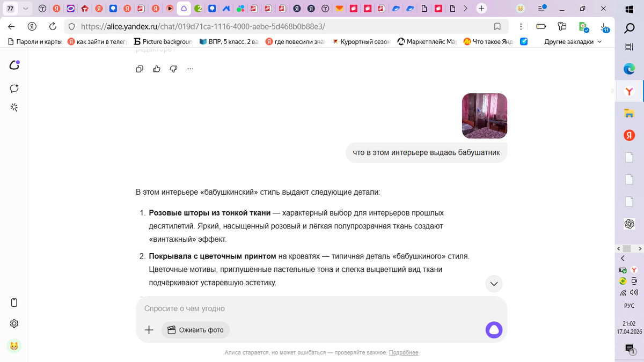
Task: Open the browser three-dots menu
Action: [x=521, y=26]
